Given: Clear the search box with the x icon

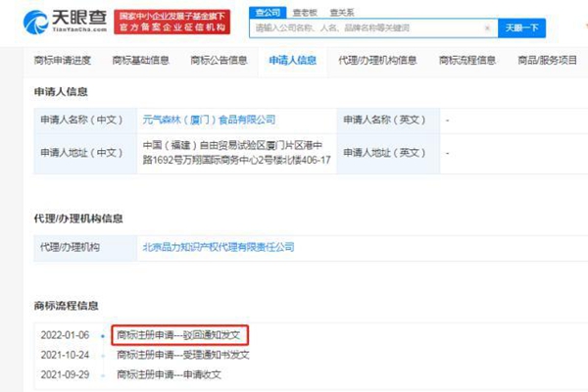Looking at the screenshot, I should tap(487, 27).
